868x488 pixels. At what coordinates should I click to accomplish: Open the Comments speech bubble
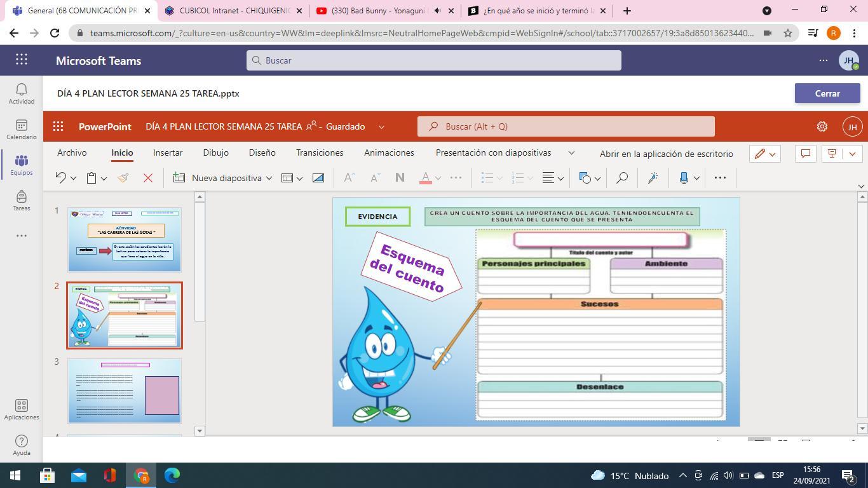(806, 154)
